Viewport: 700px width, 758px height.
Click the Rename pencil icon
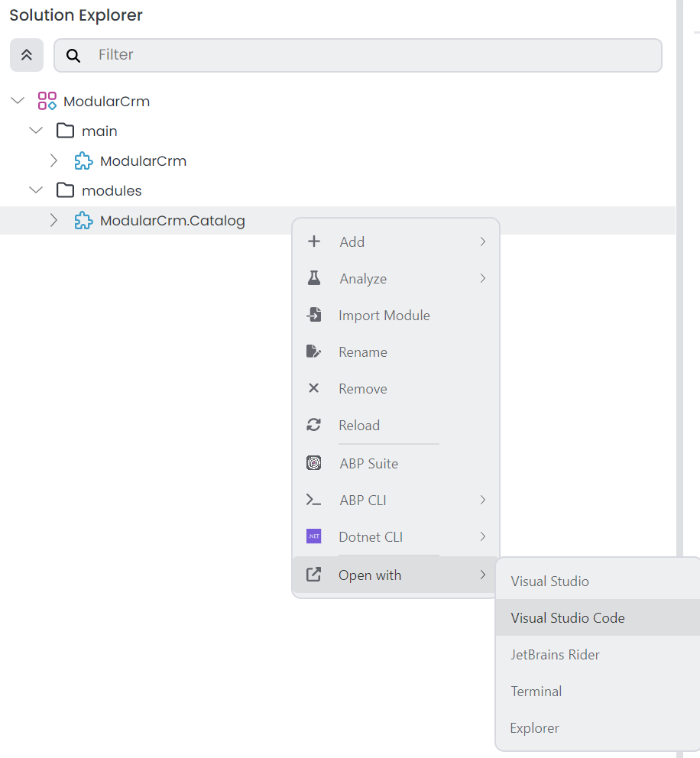point(313,351)
